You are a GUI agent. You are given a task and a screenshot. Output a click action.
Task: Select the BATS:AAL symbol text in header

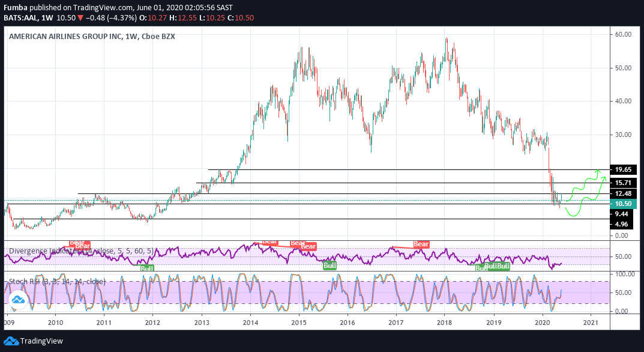coord(22,17)
